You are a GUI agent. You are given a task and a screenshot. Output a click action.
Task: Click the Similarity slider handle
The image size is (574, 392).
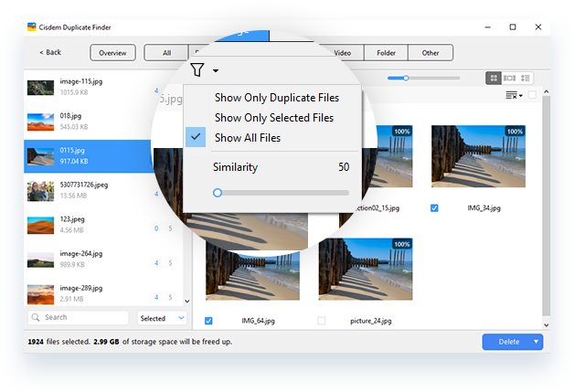pos(218,193)
